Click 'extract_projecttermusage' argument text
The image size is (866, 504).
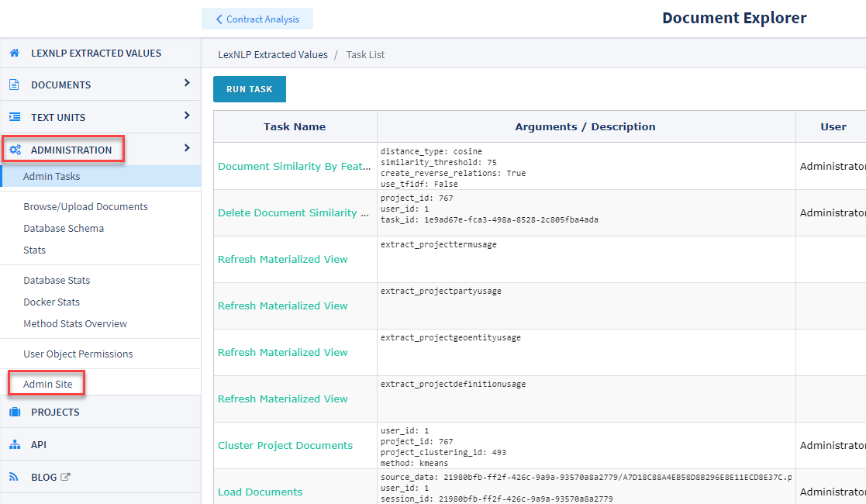pyautogui.click(x=438, y=244)
